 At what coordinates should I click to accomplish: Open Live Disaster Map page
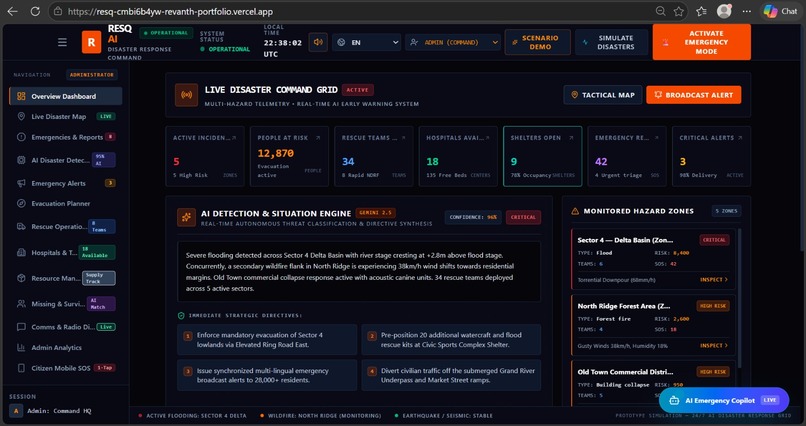pyautogui.click(x=66, y=117)
